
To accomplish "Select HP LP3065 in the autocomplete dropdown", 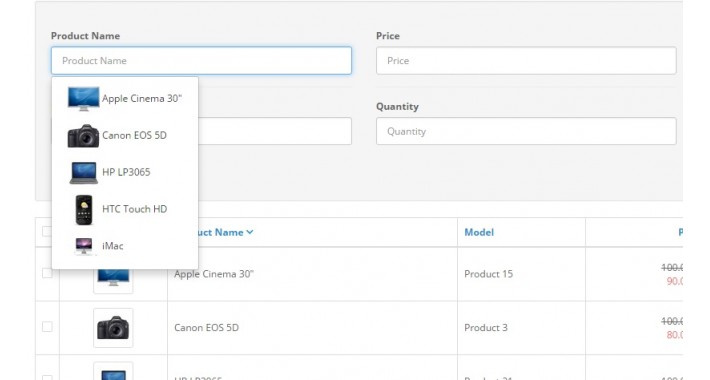I will tap(125, 172).
